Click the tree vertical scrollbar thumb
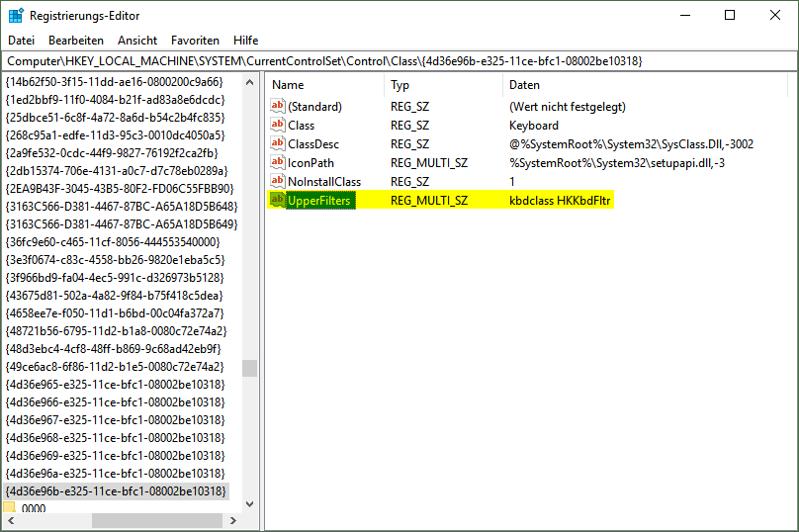Screen dimensions: 799x532 [249, 368]
